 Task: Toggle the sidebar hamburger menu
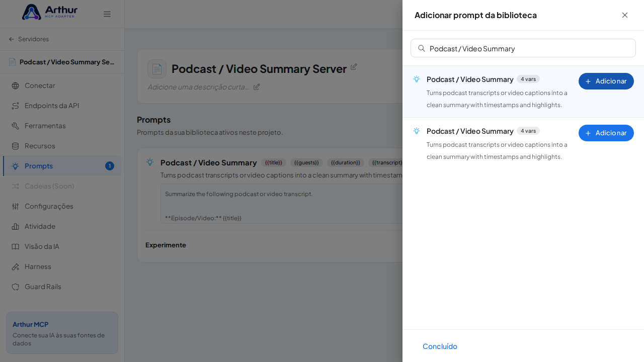[x=107, y=14]
